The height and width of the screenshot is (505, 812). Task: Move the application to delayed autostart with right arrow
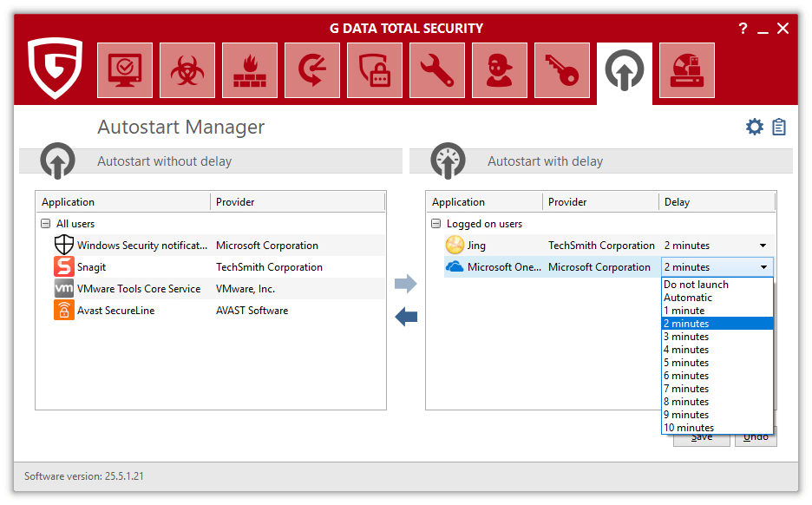405,284
